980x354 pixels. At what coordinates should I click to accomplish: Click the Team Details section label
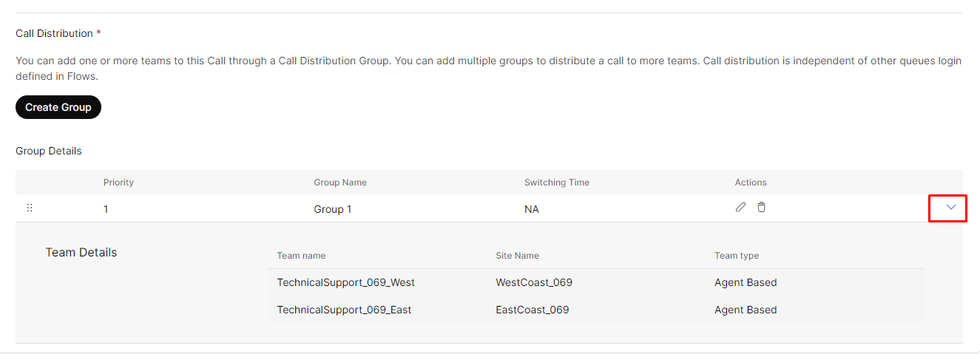tap(81, 253)
